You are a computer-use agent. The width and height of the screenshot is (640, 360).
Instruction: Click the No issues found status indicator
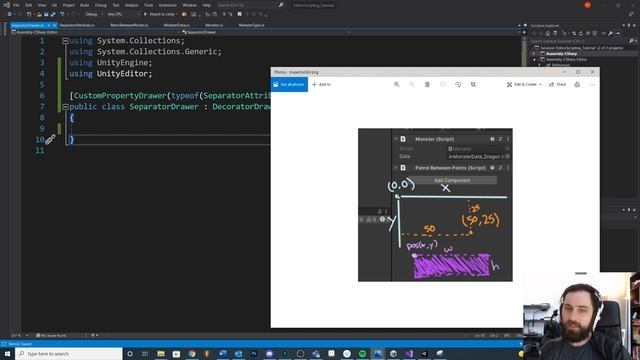click(51, 336)
